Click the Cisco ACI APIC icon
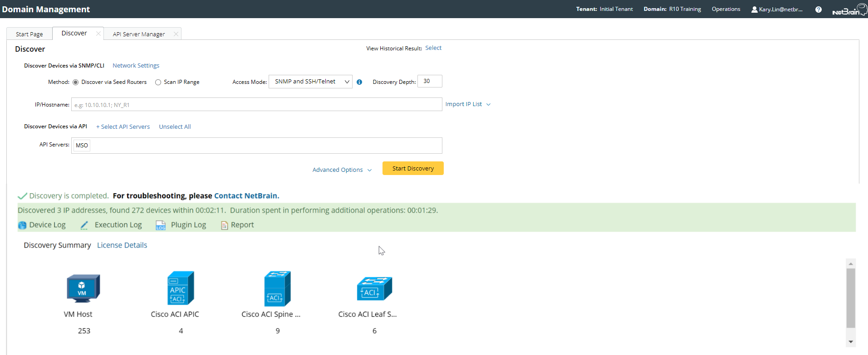Screen dimensions: 868x355 [x=181, y=288]
